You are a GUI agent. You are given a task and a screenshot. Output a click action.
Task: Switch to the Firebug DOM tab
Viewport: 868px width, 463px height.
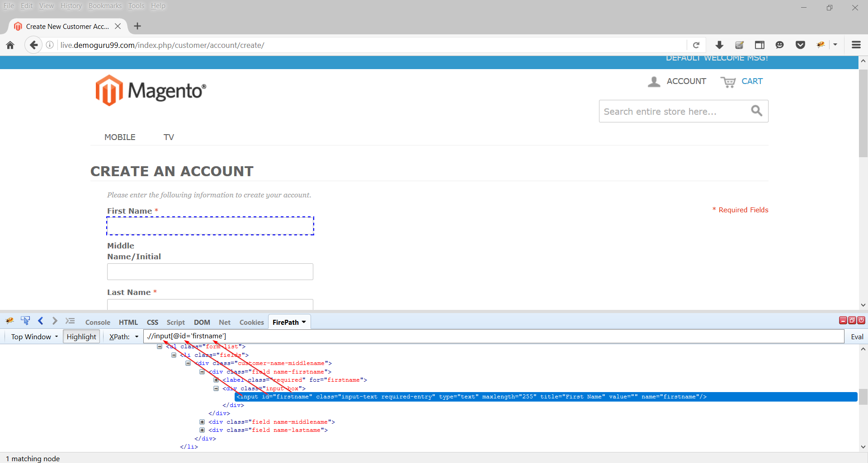(202, 322)
